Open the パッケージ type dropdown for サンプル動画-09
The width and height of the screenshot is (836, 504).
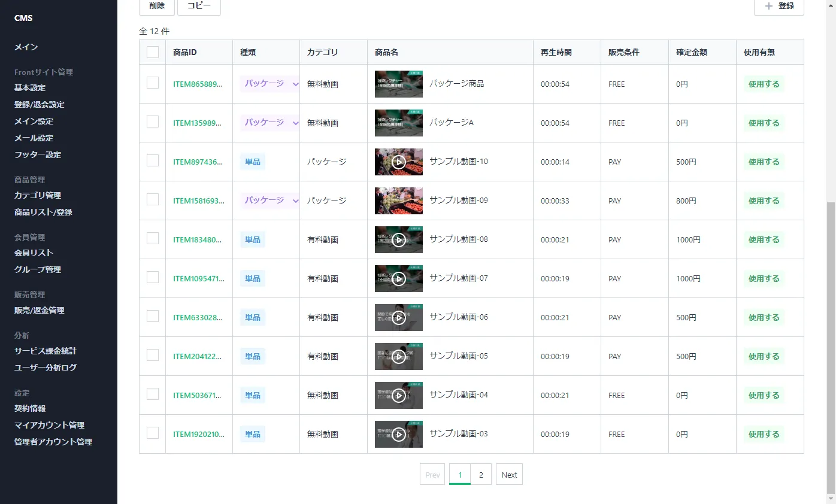point(295,201)
